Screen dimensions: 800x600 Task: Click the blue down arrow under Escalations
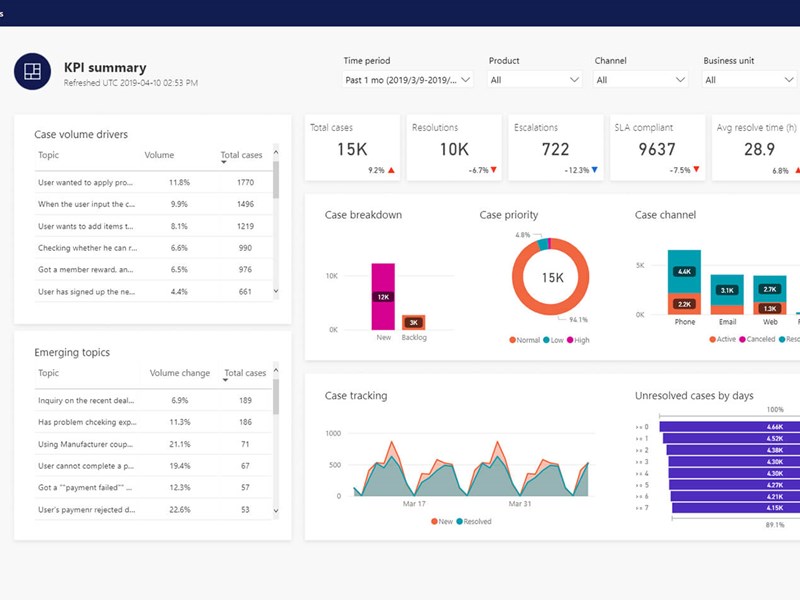coord(594,170)
